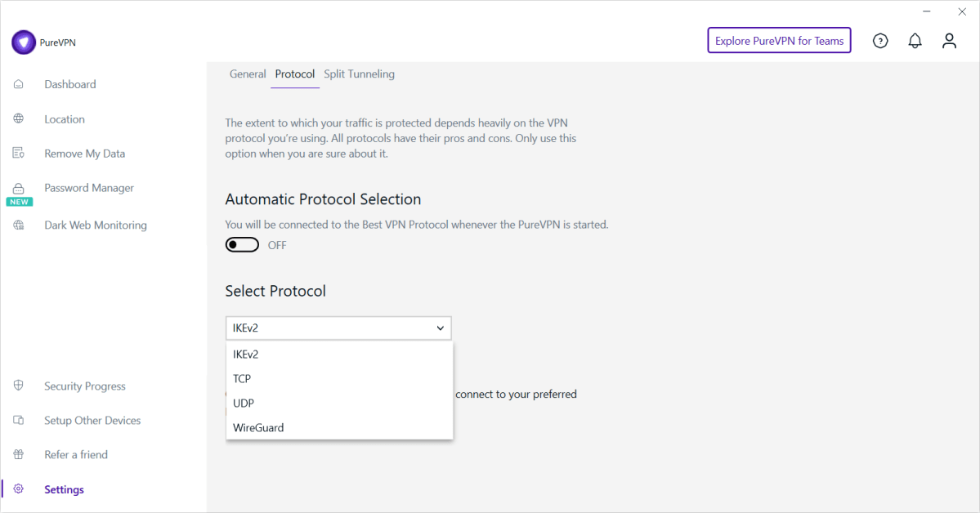Open Location in sidebar

click(x=65, y=119)
